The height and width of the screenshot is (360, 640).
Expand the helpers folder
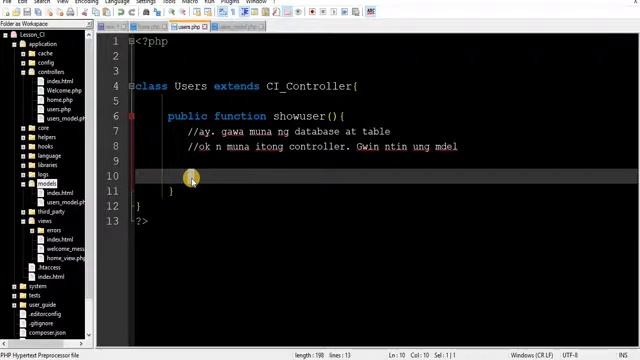(x=23, y=138)
